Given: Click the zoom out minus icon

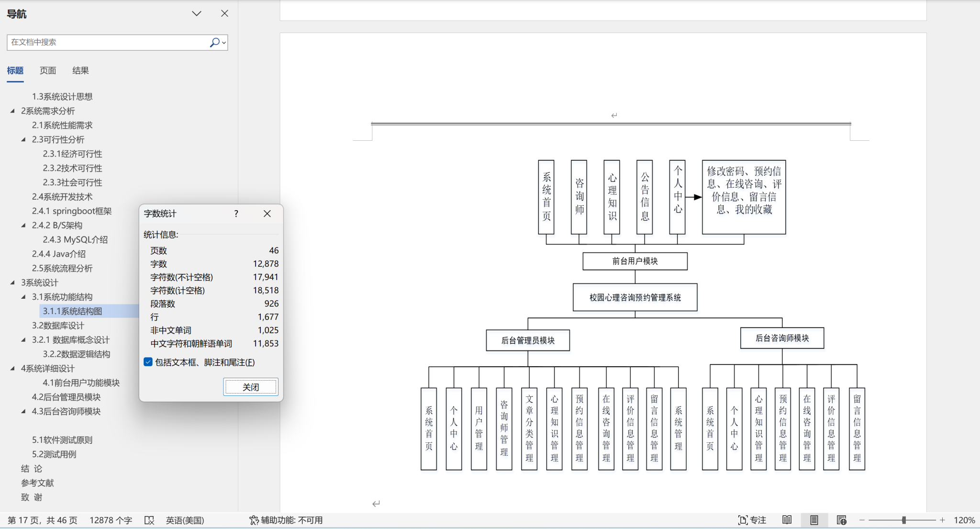Looking at the screenshot, I should coord(862,520).
